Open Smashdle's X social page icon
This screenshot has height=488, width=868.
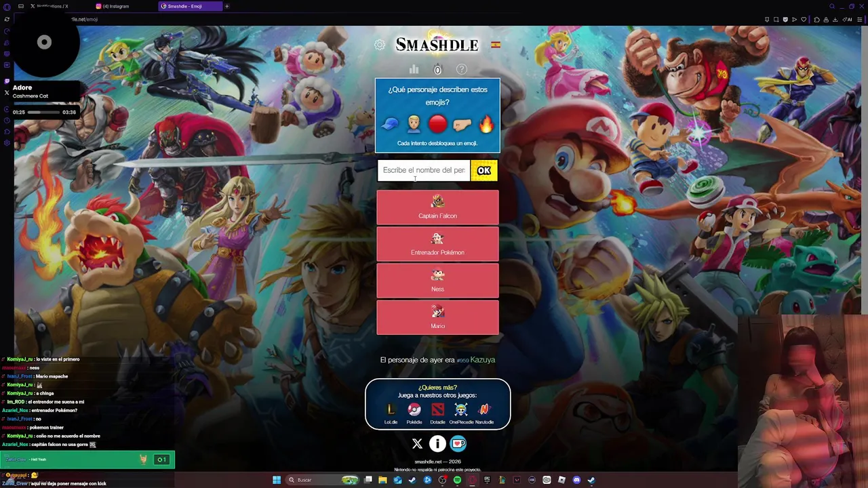pyautogui.click(x=417, y=444)
